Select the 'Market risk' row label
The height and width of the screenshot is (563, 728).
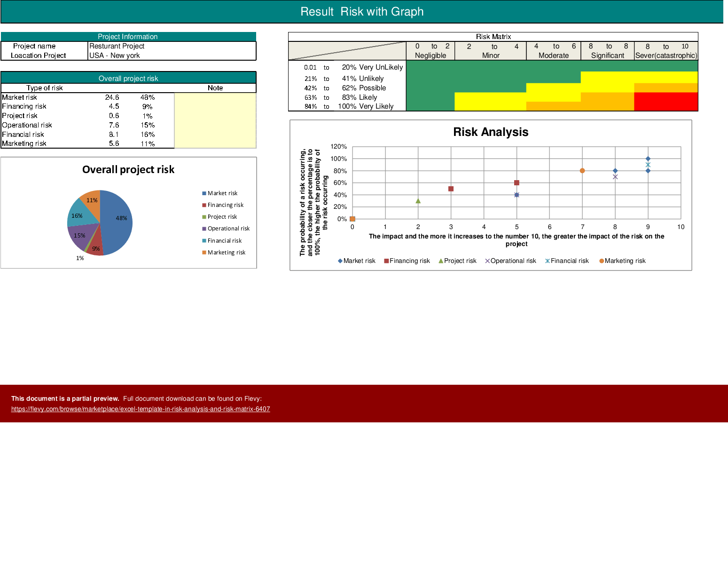pos(19,97)
